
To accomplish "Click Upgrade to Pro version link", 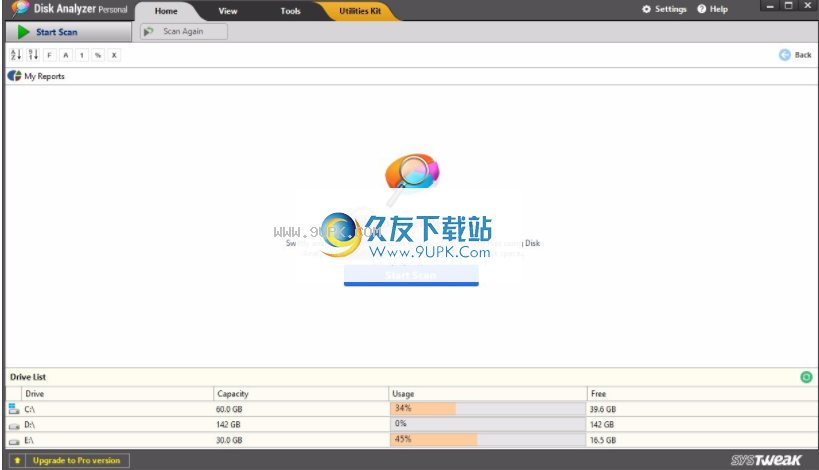I will pyautogui.click(x=77, y=461).
